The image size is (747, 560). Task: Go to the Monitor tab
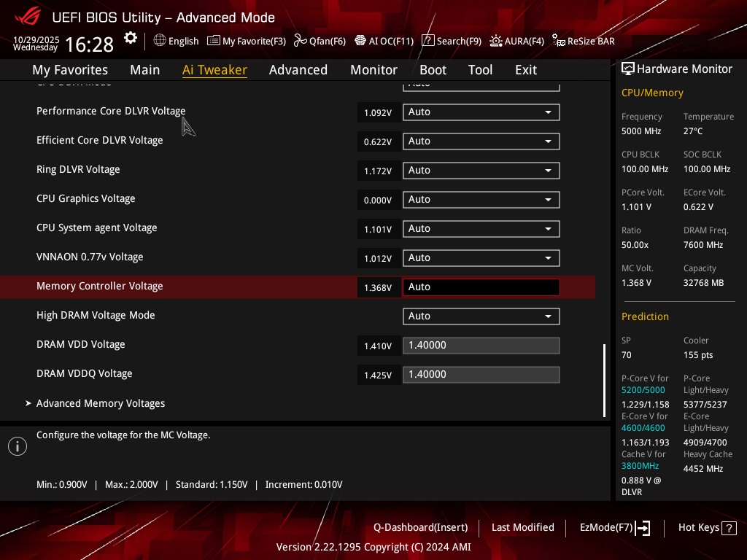pyautogui.click(x=374, y=70)
